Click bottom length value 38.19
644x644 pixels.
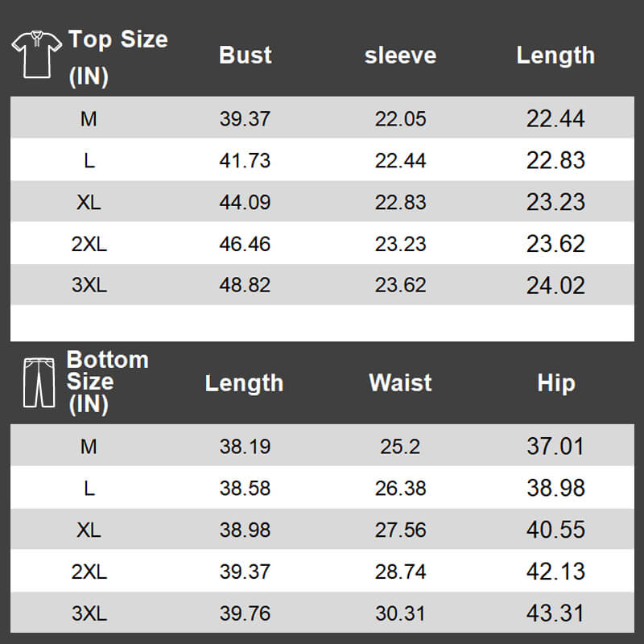(x=245, y=446)
